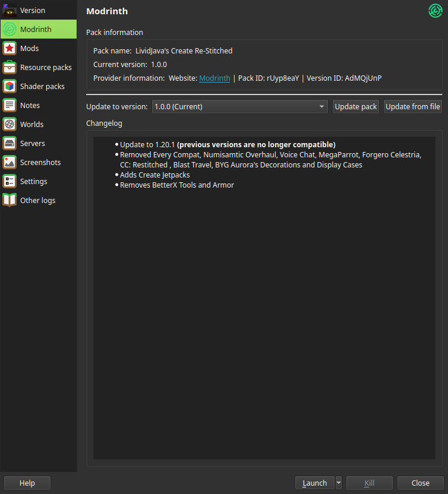Screen dimensions: 448x494
Task: Click the Update from file button
Action: (413, 107)
